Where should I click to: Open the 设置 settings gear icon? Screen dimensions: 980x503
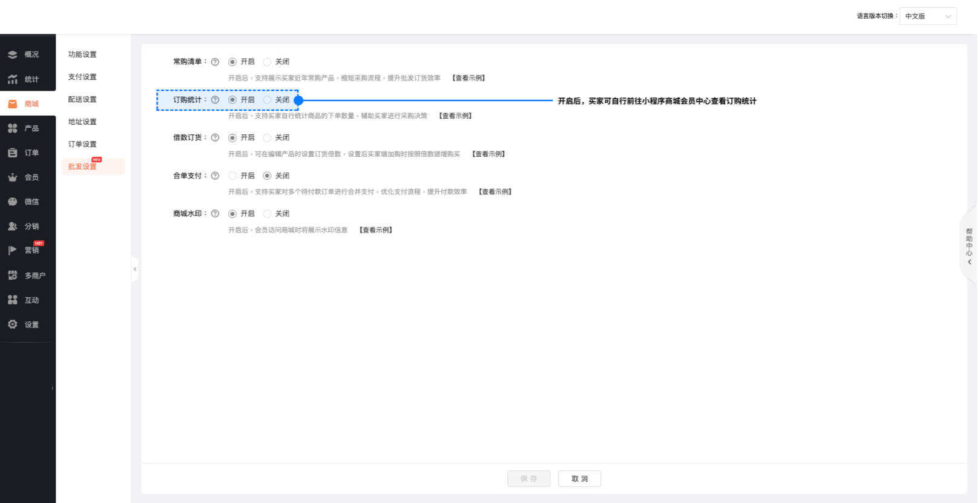(13, 324)
